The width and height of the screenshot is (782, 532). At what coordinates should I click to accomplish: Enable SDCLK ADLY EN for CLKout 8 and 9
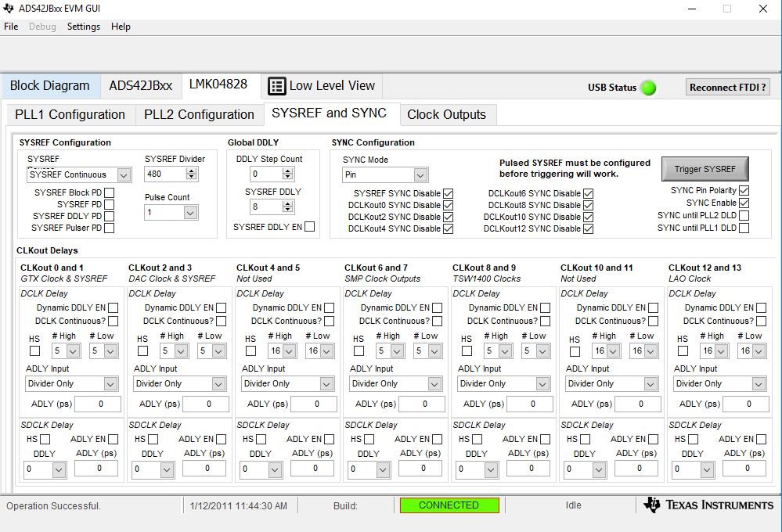[545, 439]
